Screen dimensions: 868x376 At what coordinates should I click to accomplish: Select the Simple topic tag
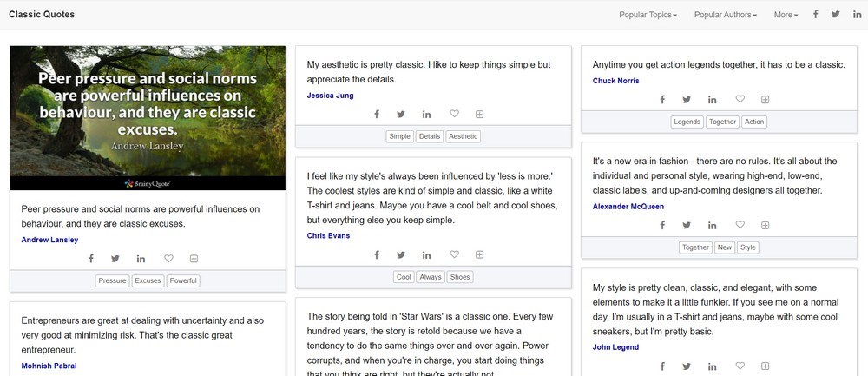399,136
